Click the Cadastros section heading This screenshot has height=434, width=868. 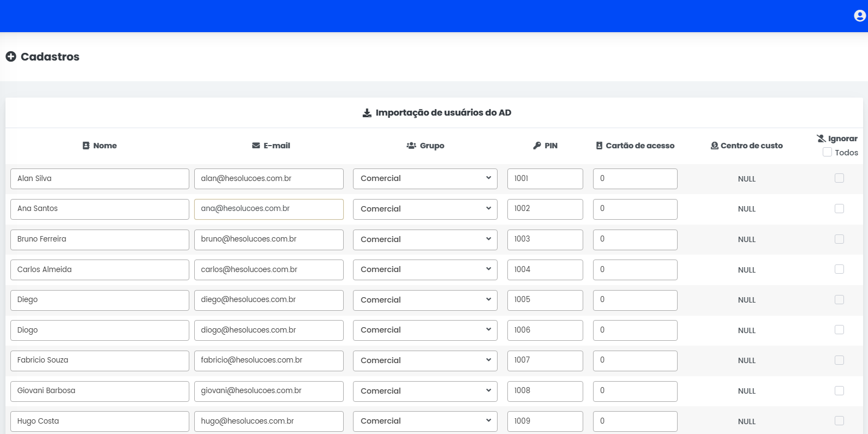[50, 57]
